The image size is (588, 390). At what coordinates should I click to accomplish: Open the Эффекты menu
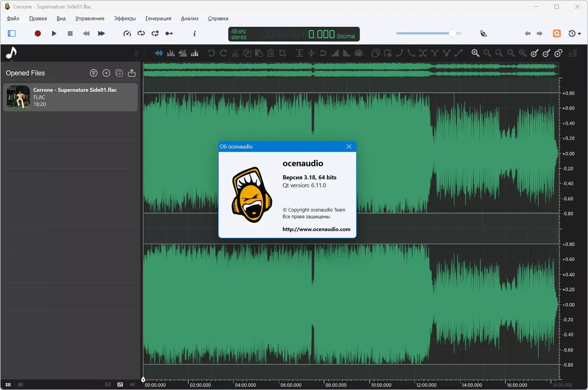[x=125, y=18]
